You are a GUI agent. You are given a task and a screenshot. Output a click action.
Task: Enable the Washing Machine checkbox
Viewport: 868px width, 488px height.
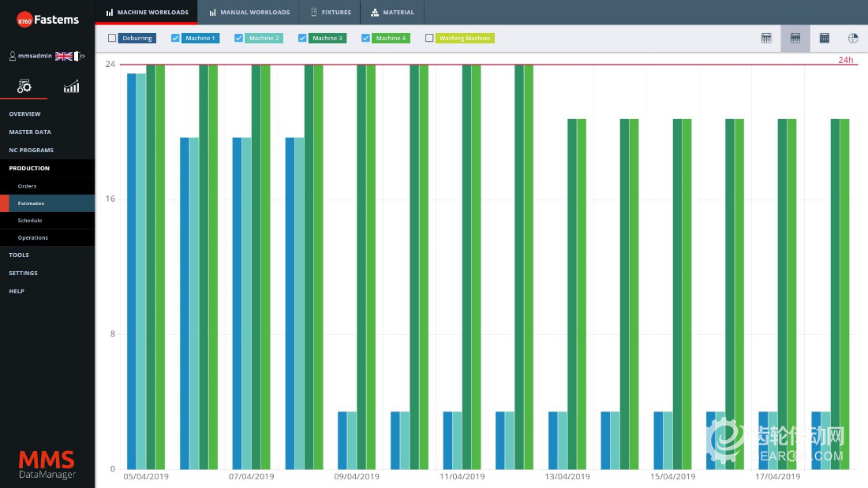pos(429,38)
